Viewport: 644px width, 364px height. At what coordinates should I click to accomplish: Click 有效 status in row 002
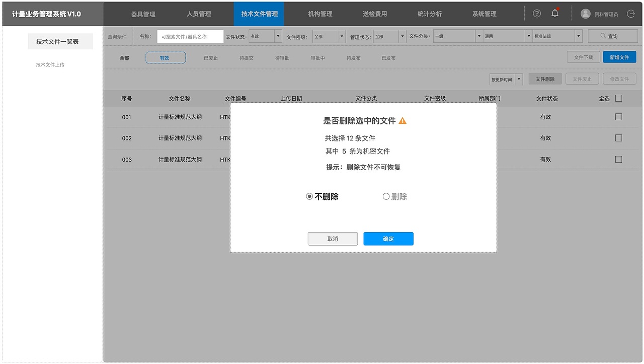546,138
